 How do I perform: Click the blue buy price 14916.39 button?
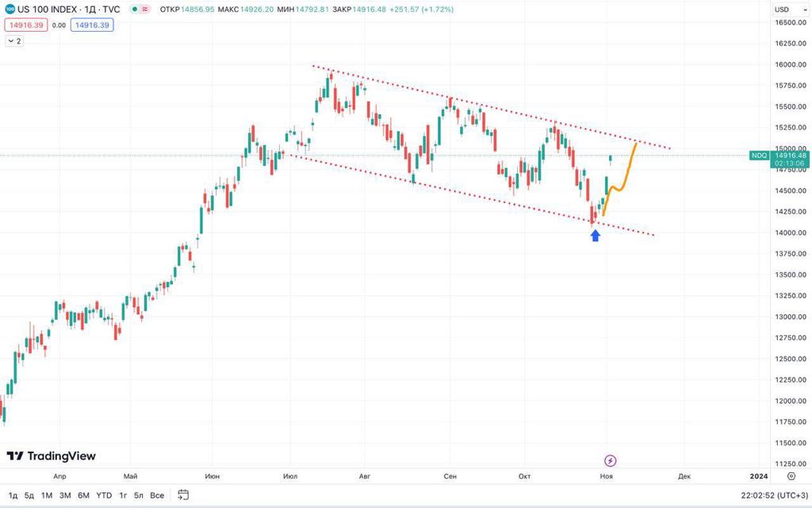coord(91,25)
